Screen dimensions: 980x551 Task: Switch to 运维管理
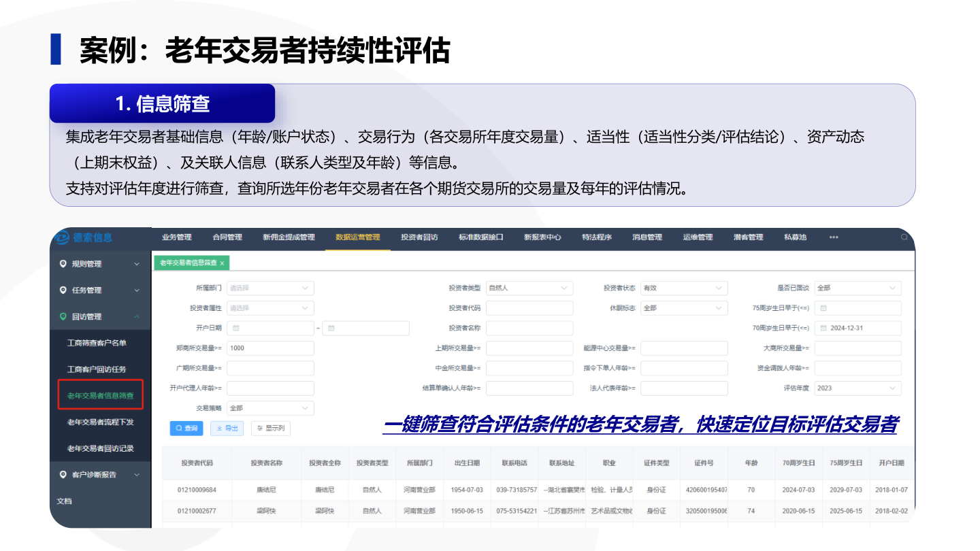[x=698, y=237]
